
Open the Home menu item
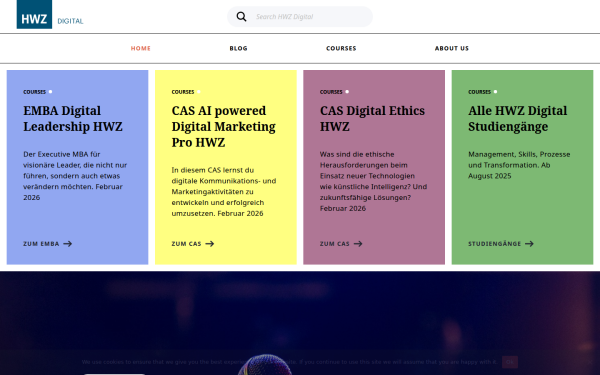140,48
